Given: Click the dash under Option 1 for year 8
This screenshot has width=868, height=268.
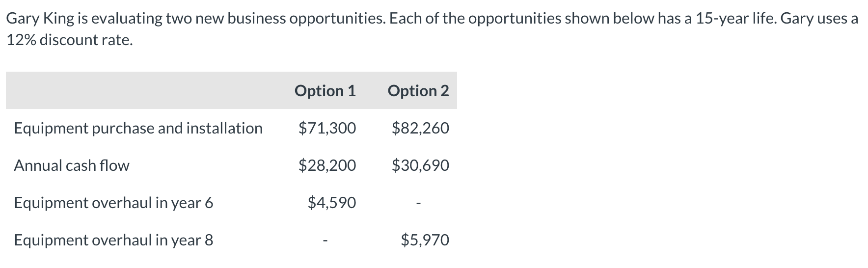Looking at the screenshot, I should pos(325,241).
